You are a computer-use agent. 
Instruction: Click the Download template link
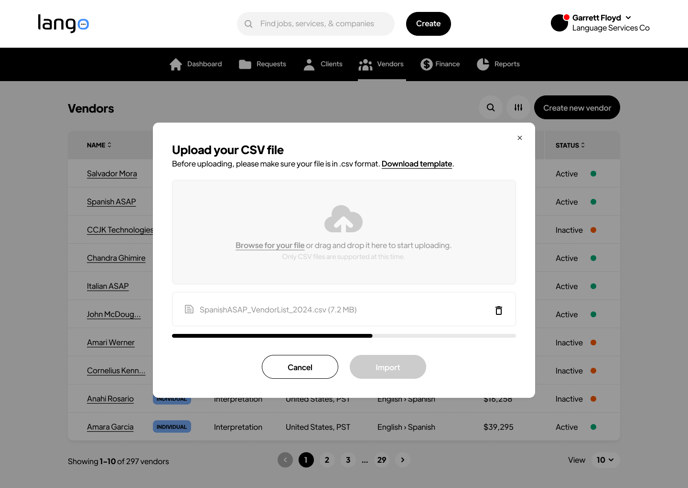click(416, 164)
